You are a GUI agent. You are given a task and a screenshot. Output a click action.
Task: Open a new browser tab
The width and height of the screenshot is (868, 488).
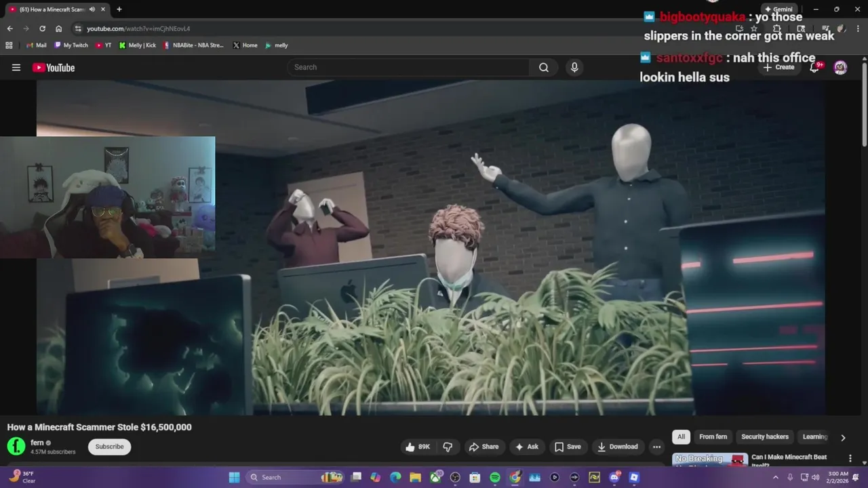point(119,9)
